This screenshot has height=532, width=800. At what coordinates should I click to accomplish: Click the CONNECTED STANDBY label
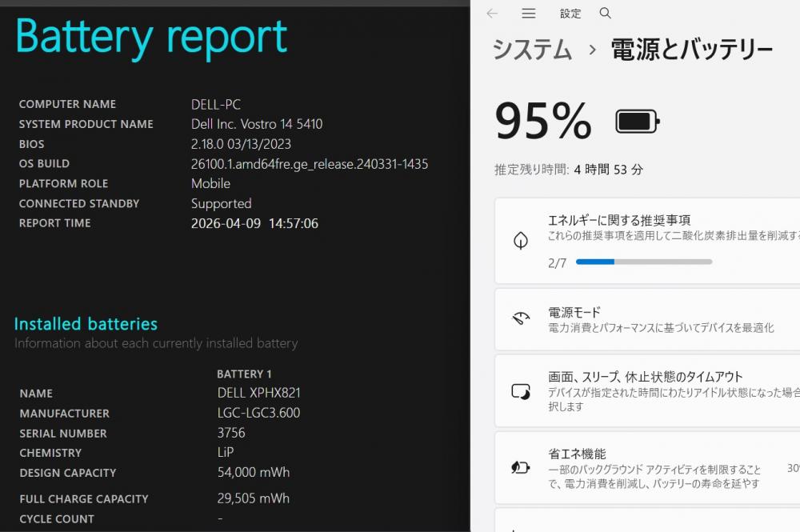coord(79,203)
